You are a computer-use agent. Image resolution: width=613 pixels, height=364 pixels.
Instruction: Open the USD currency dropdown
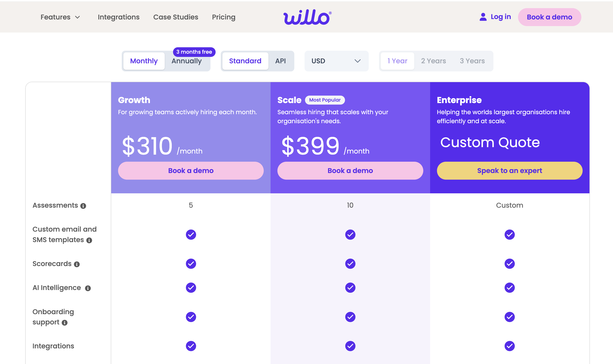(x=336, y=61)
